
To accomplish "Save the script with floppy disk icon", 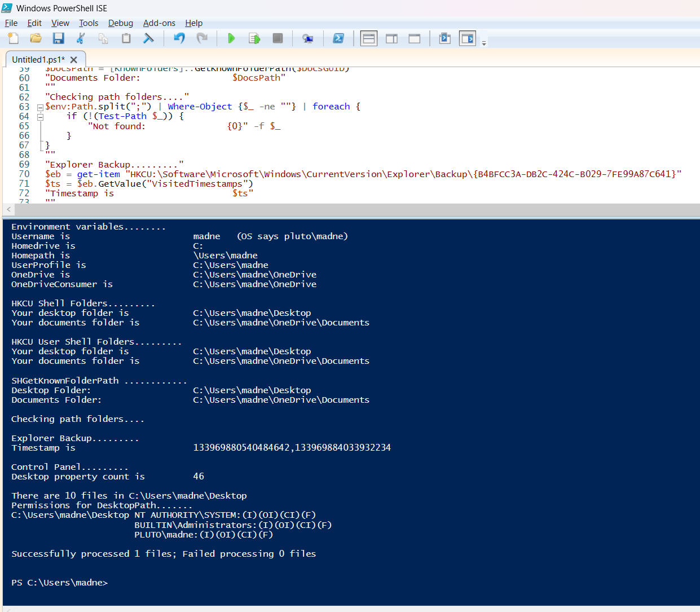I will point(58,38).
